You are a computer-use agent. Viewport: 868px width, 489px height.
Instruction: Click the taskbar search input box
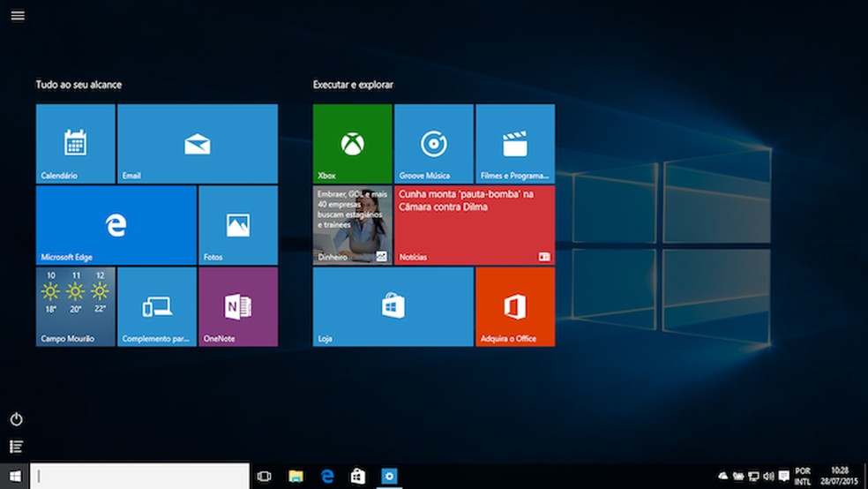(139, 477)
